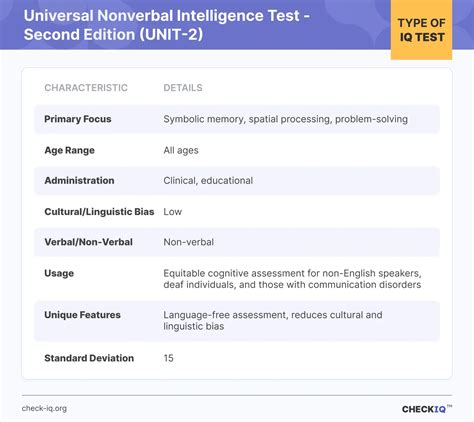Image resolution: width=474 pixels, height=422 pixels.
Task: Select the Administration row label
Action: [x=79, y=180]
